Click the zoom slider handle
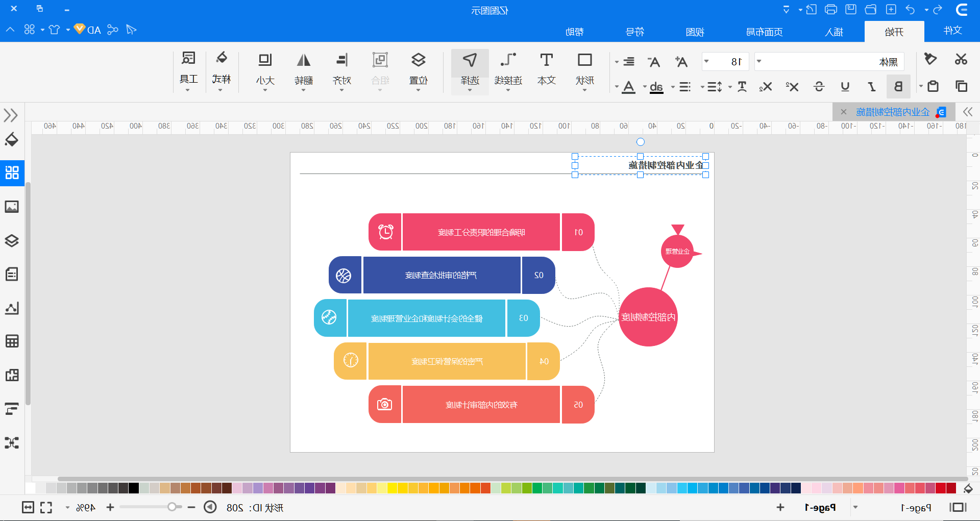Viewport: 980px width, 521px height. (172, 507)
